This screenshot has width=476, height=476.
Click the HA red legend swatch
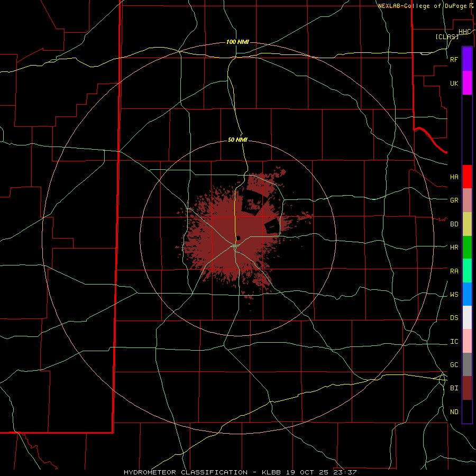(x=467, y=177)
